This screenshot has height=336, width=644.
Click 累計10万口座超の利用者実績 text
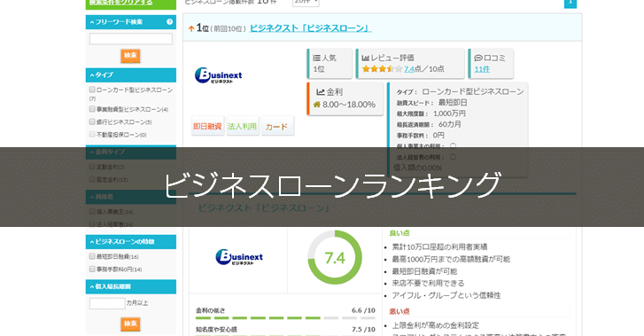click(439, 246)
